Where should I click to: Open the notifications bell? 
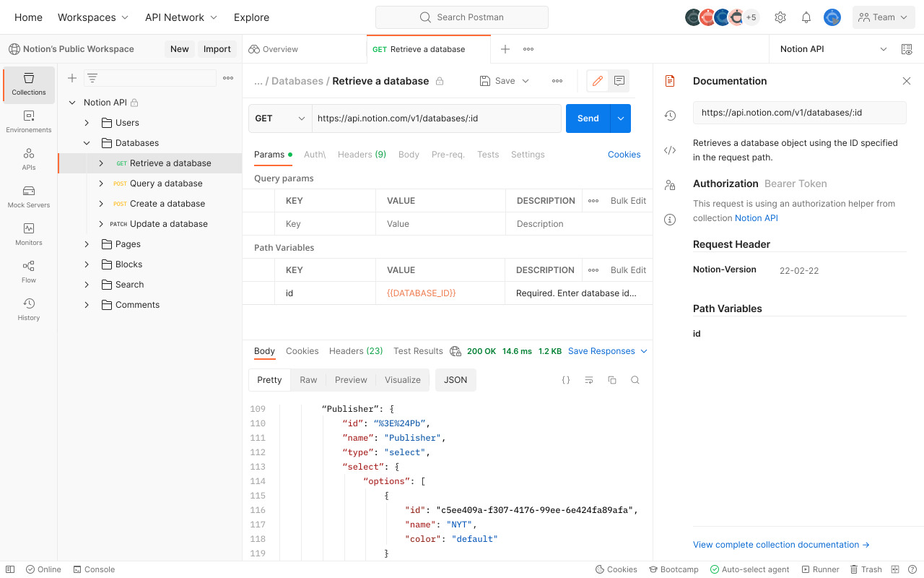(x=806, y=17)
